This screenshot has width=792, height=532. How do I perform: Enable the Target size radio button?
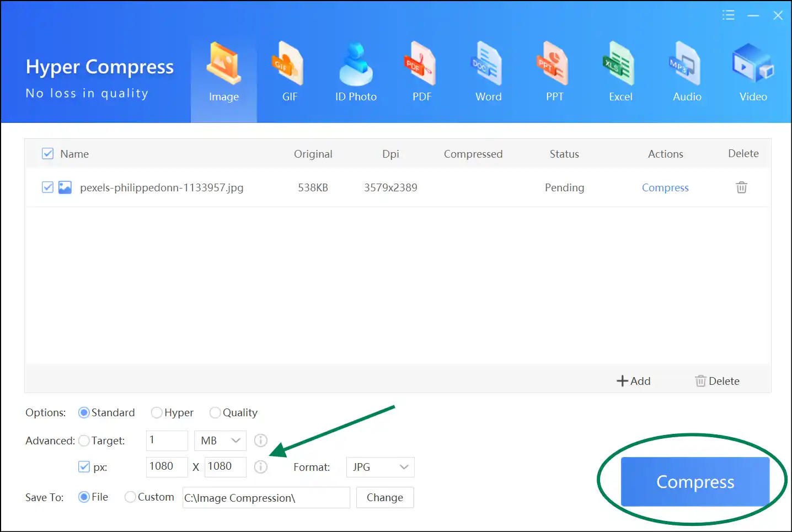[84, 440]
